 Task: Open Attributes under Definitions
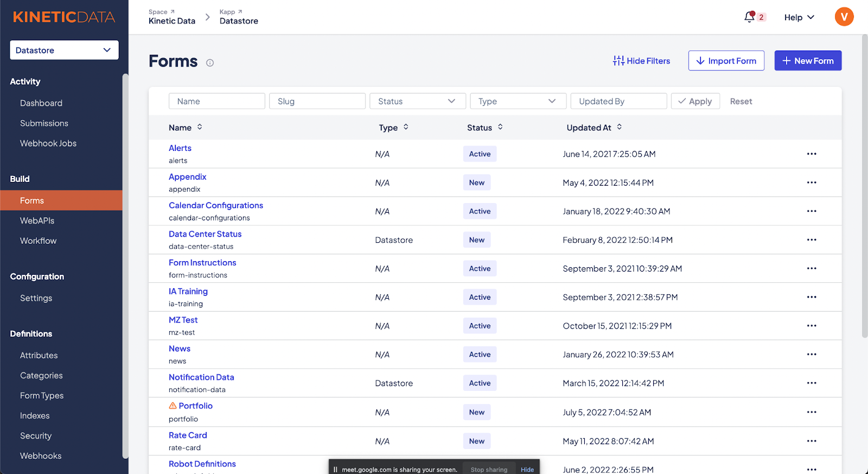coord(39,355)
